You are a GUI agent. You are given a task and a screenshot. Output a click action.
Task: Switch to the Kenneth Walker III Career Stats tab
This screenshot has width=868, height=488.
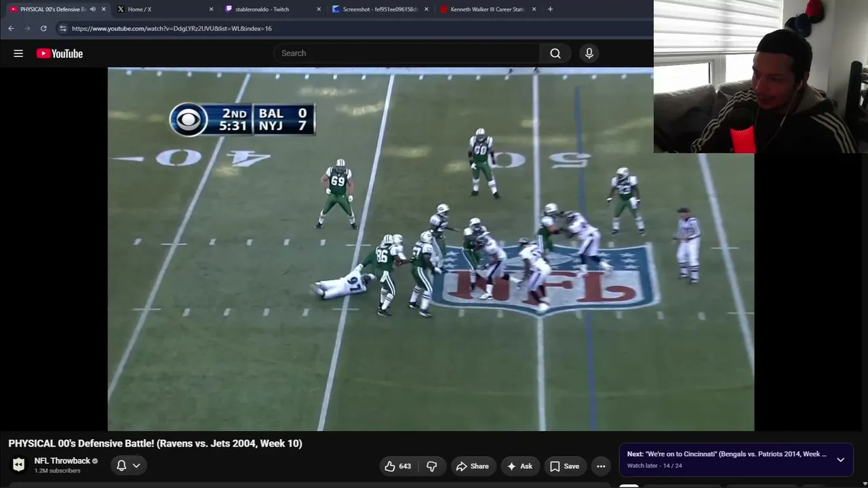click(488, 9)
